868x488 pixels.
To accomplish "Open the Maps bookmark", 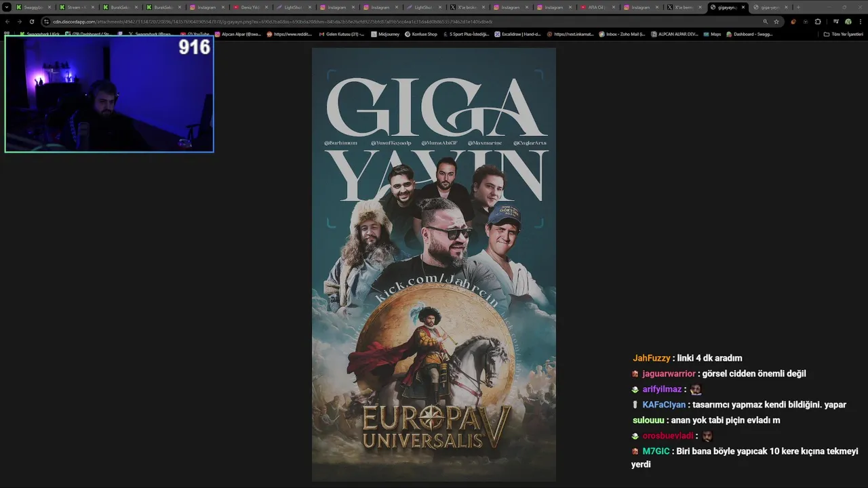I will point(712,34).
